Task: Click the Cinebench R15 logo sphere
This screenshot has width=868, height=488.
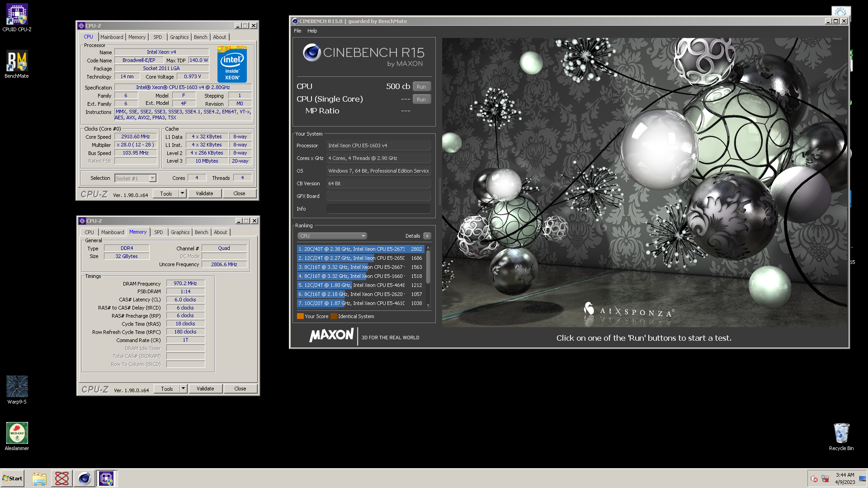Action: pyautogui.click(x=311, y=52)
